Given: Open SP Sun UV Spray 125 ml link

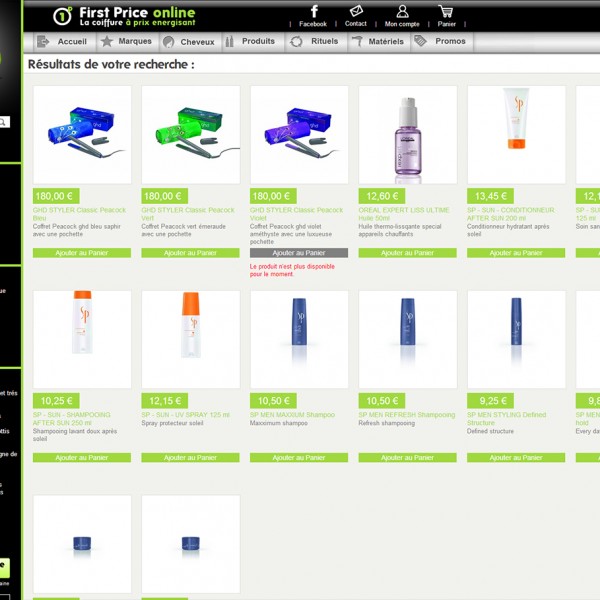Looking at the screenshot, I should 186,414.
